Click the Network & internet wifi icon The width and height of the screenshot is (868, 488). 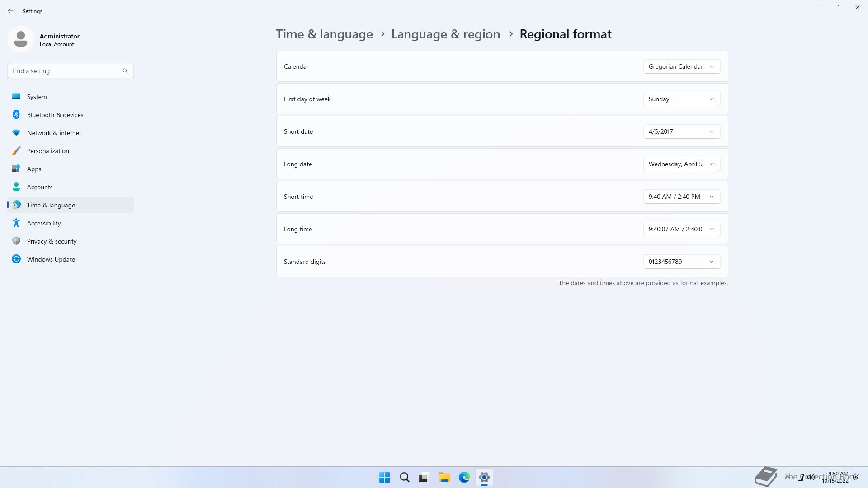tap(16, 132)
